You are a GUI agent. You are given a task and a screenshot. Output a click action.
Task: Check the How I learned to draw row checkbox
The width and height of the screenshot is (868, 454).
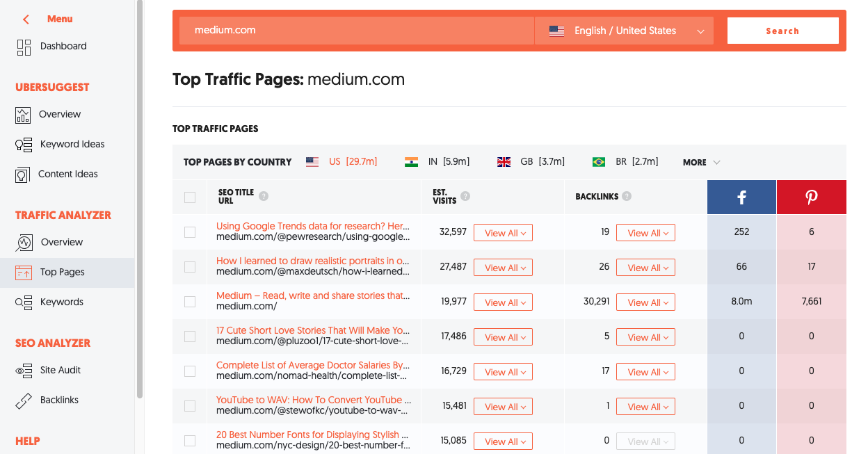coord(190,267)
